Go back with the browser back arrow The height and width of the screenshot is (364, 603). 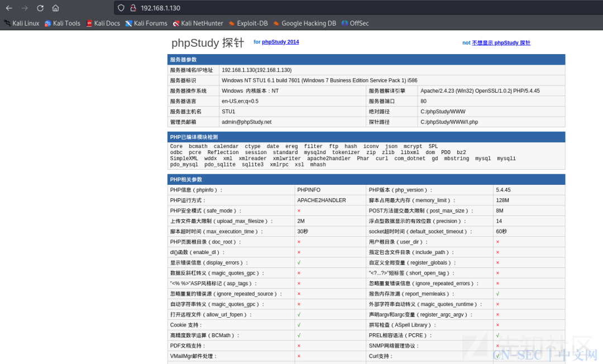pos(9,8)
